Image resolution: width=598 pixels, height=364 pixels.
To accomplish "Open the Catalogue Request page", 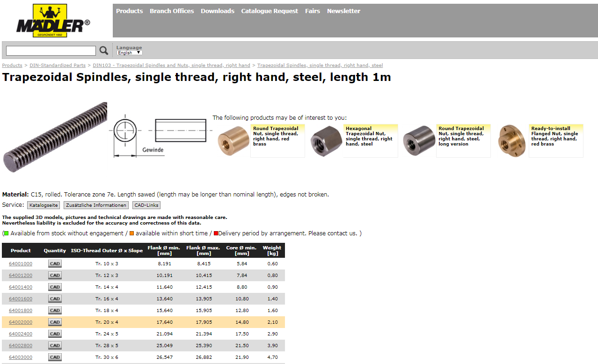I will (x=270, y=11).
